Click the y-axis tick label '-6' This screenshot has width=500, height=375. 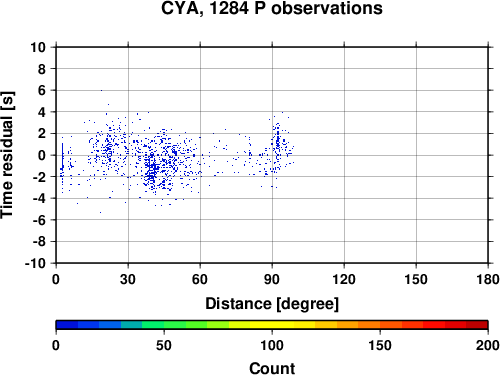[x=39, y=220]
